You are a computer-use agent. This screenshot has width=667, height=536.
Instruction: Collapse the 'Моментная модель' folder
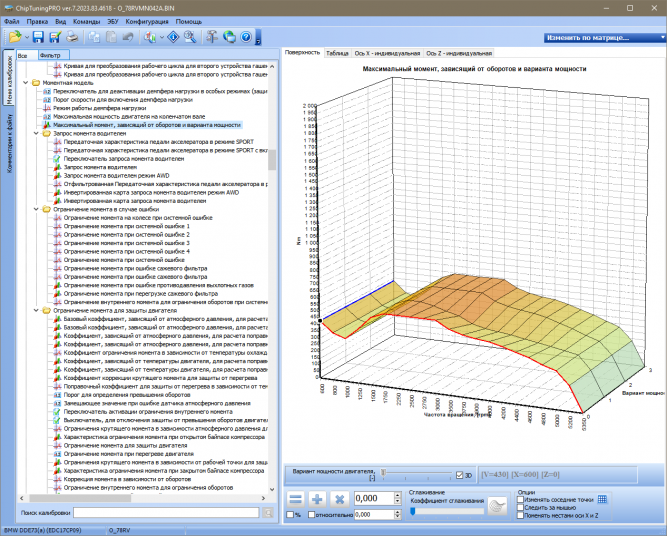[x=26, y=83]
